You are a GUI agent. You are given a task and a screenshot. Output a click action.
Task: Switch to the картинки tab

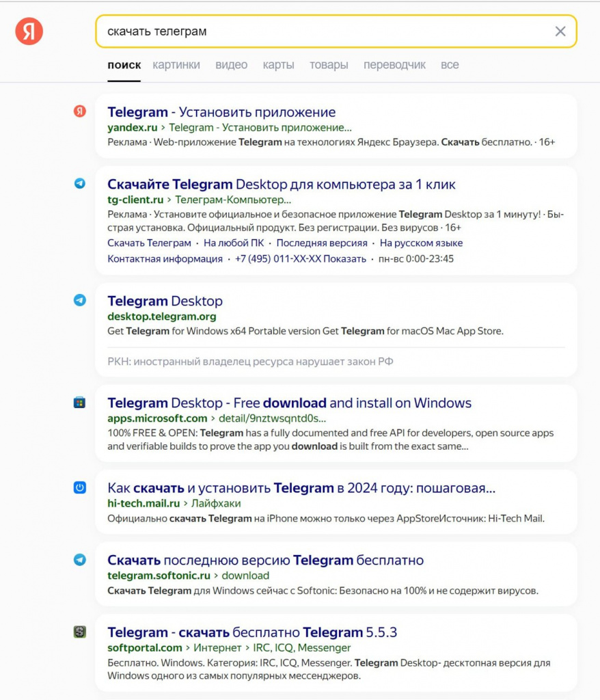coord(176,65)
